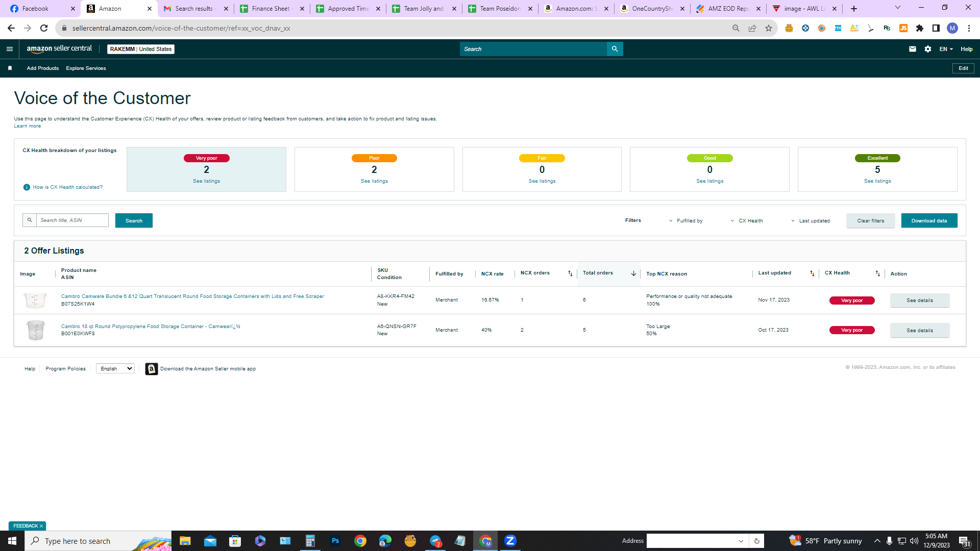980x551 pixels.
Task: Sort by CX Health arrows
Action: [x=877, y=273]
